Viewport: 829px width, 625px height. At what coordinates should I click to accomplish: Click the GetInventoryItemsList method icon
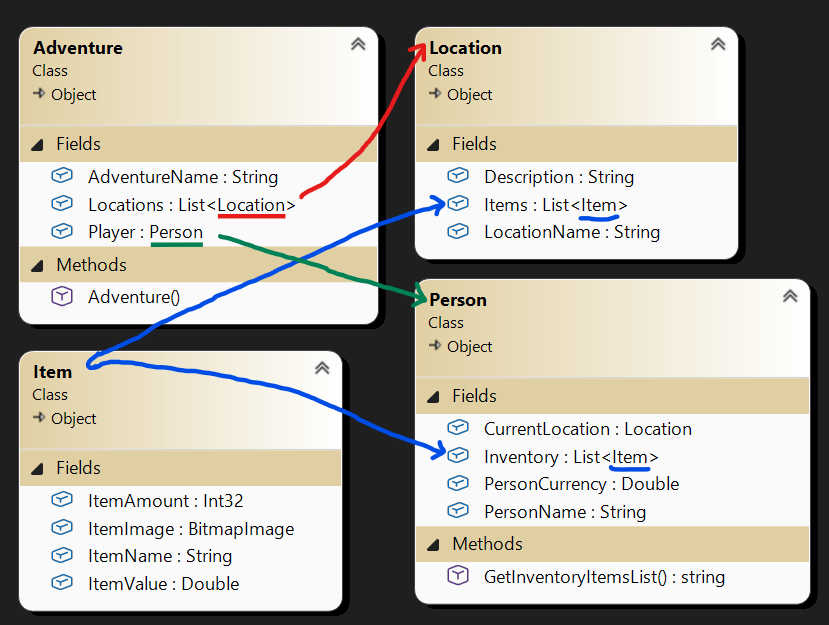click(x=458, y=575)
